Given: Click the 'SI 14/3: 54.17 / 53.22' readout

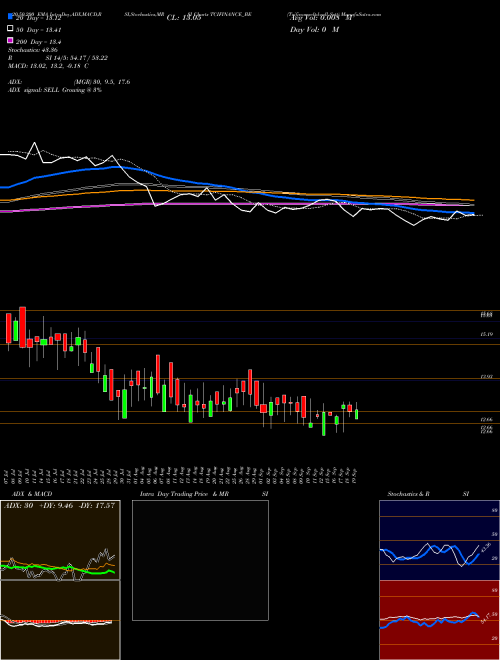Looking at the screenshot, I should coord(77,58).
